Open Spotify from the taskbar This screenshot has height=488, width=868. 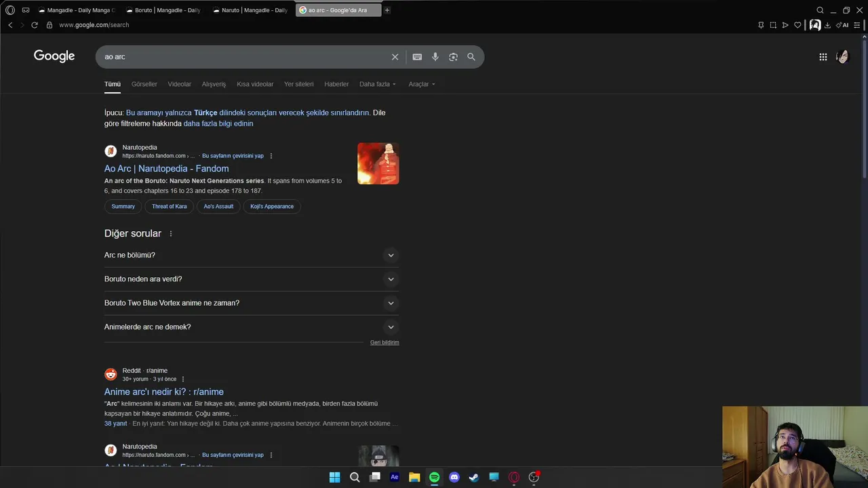pyautogui.click(x=434, y=477)
